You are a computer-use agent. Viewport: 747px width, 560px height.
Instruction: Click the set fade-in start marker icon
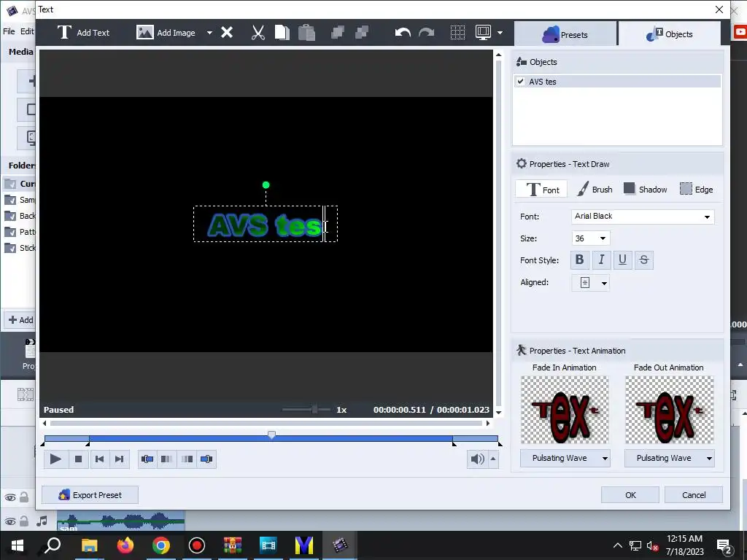[x=147, y=459]
